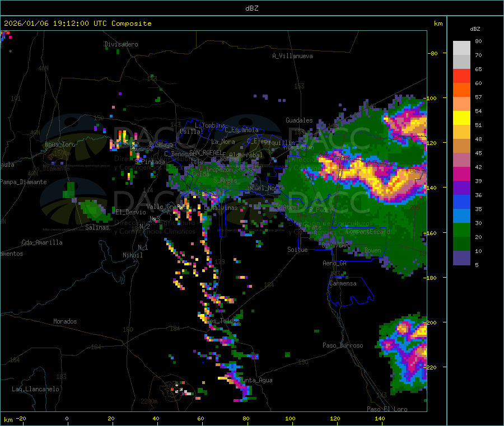Click the 60 km horizontal axis tick label
The image size is (504, 426).
tap(200, 418)
